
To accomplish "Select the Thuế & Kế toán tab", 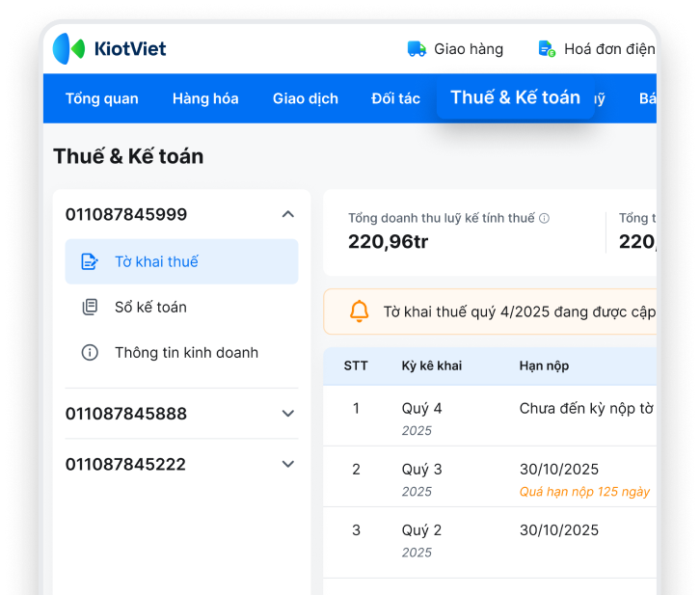I will click(515, 97).
